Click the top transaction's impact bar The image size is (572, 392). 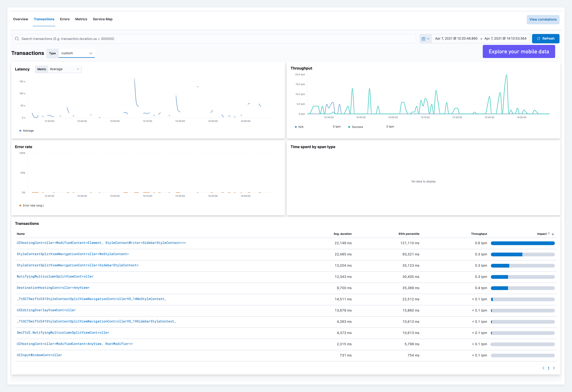coord(523,243)
